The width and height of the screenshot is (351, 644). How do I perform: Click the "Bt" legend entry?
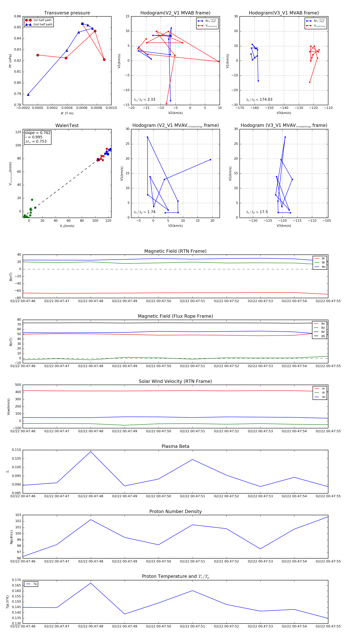tap(320, 262)
